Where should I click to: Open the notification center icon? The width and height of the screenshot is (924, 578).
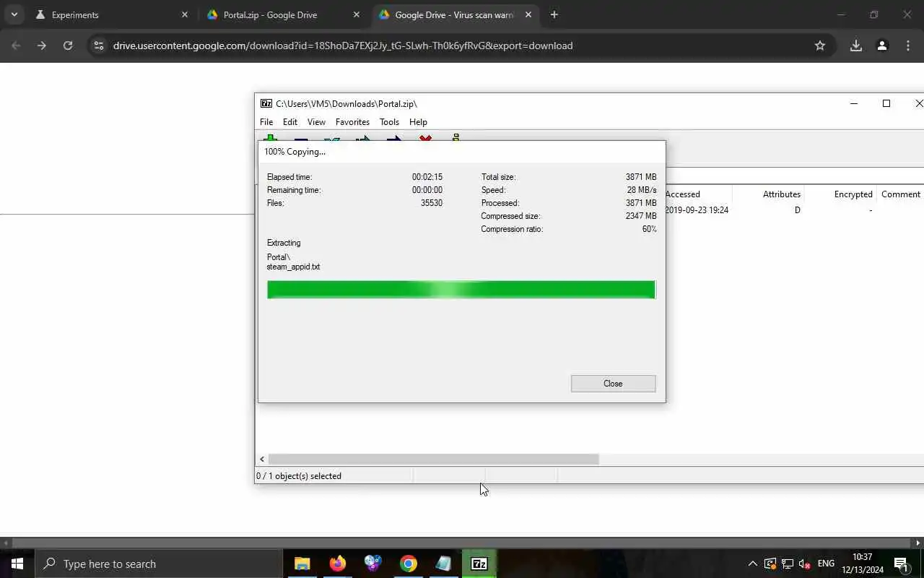(901, 564)
